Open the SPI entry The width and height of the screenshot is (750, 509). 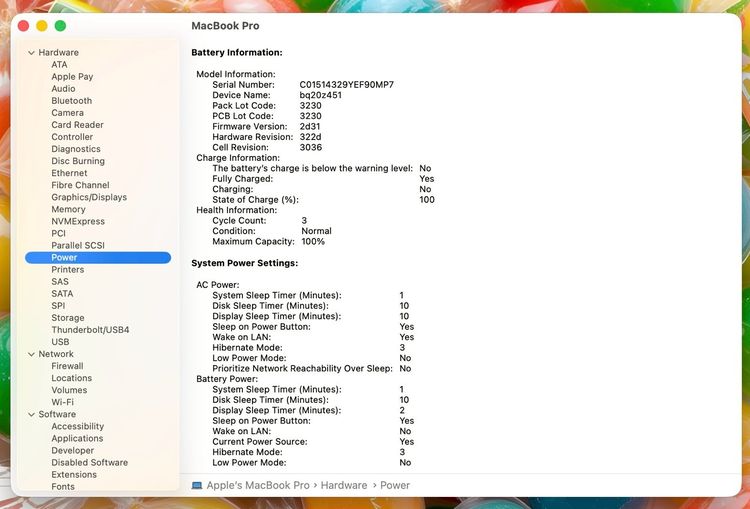(x=58, y=305)
